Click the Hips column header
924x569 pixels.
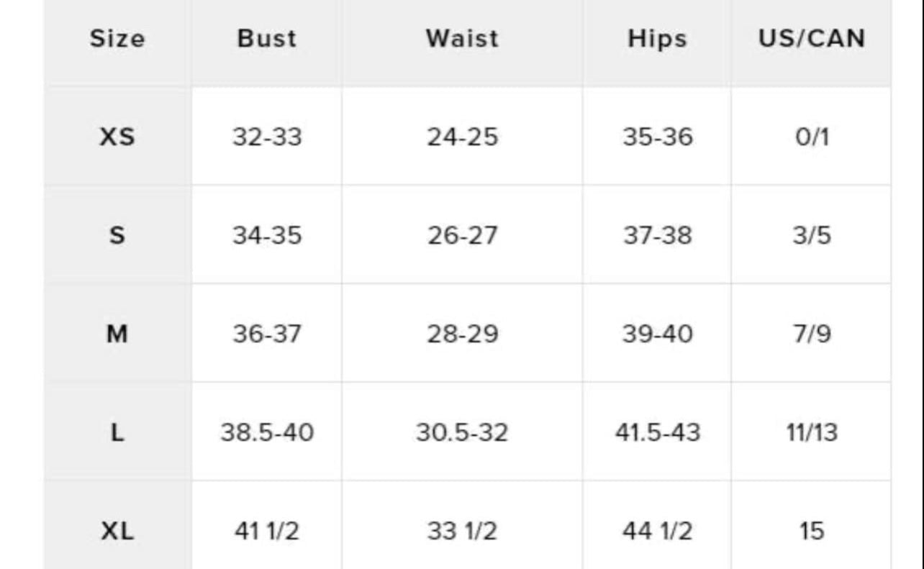656,38
